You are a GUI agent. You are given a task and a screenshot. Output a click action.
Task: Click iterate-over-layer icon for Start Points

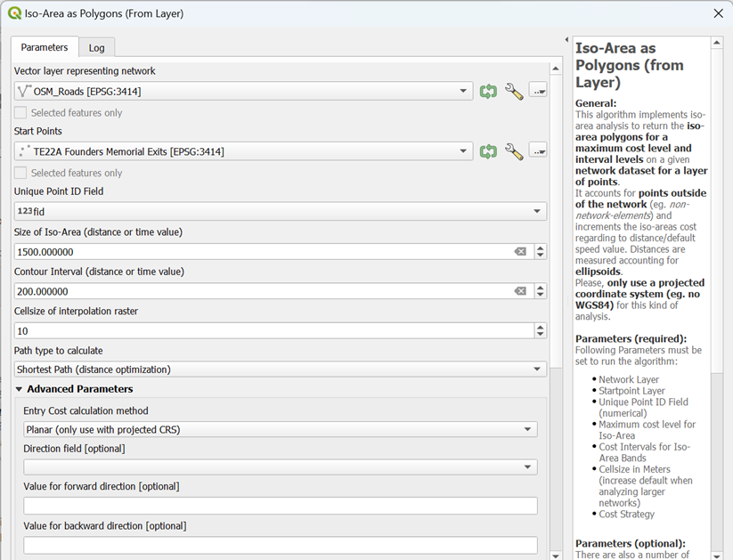coord(488,151)
